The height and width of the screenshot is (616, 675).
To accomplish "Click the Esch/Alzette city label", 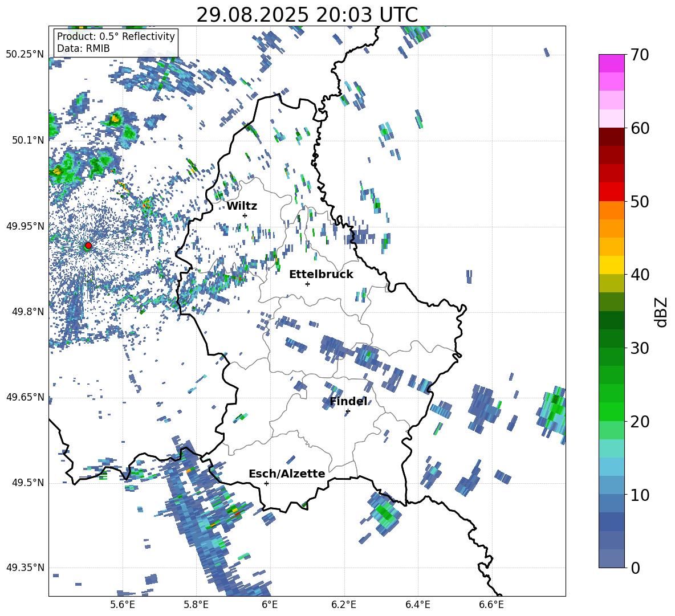I will pos(287,474).
